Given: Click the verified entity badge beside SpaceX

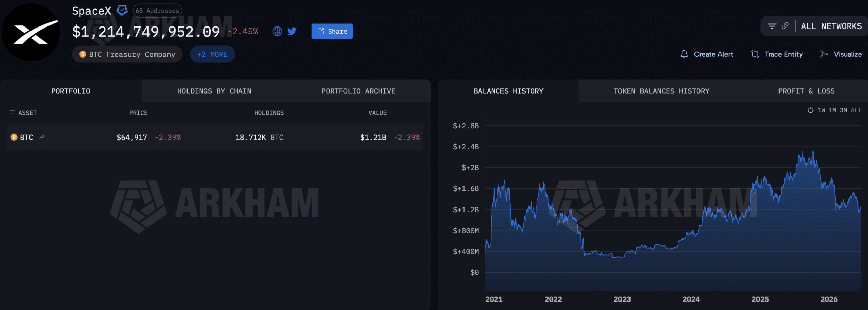Looking at the screenshot, I should coord(122,10).
